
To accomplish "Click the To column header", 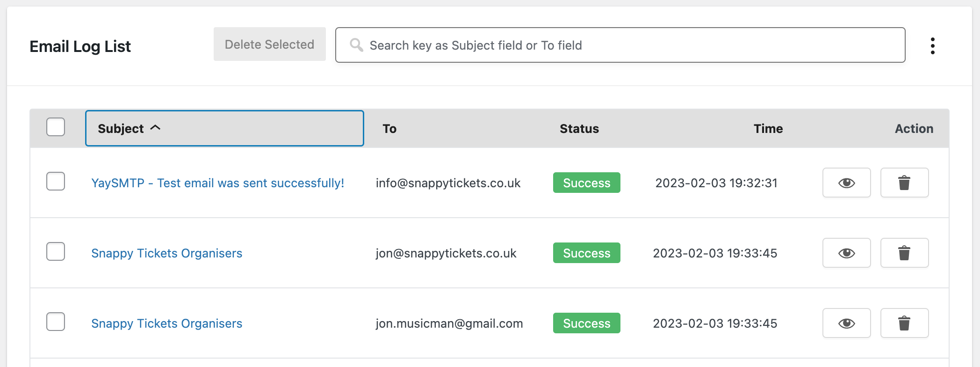I will 389,129.
